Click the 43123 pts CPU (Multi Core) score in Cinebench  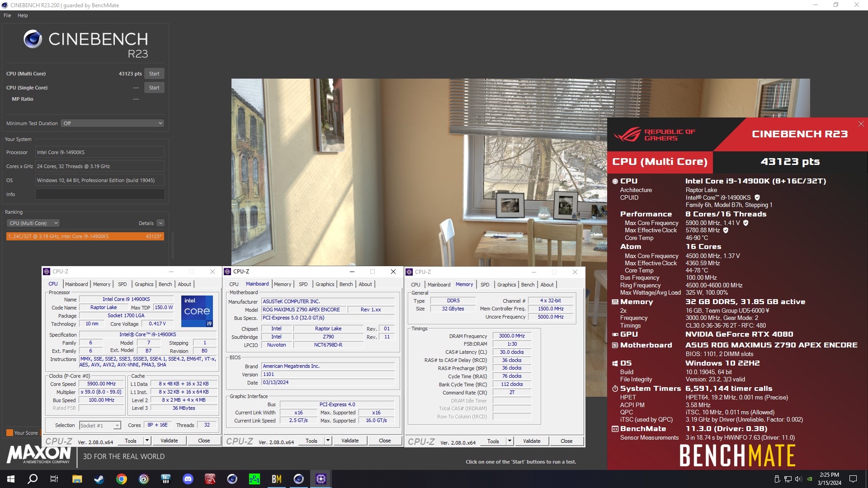[130, 74]
